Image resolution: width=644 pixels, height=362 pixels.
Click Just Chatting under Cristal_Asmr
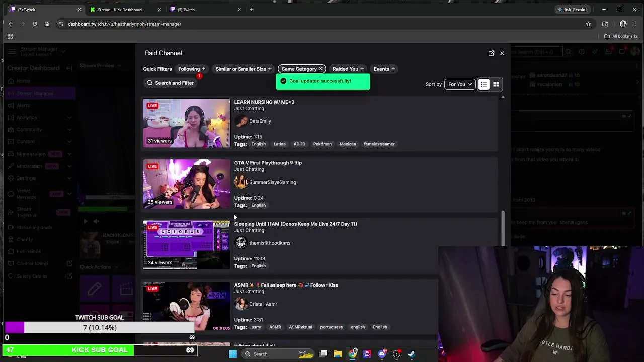click(x=249, y=291)
